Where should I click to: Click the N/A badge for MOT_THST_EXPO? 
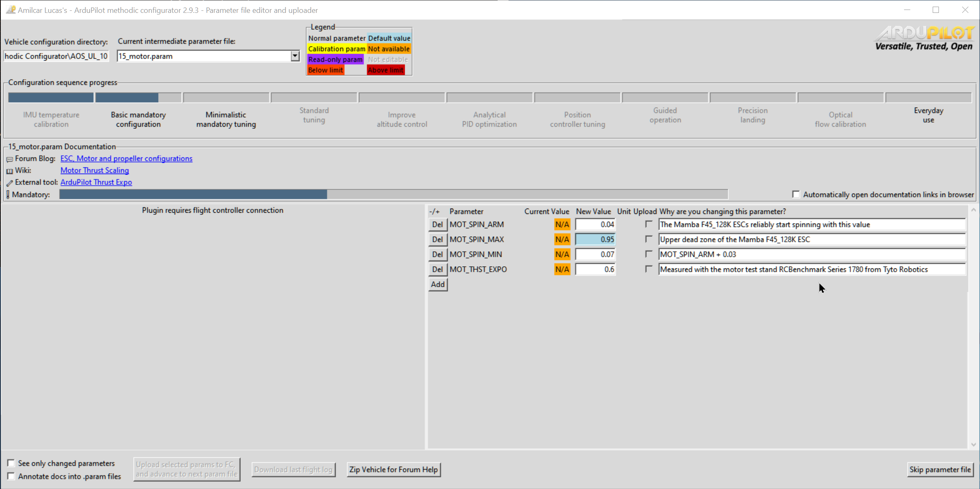tap(562, 269)
